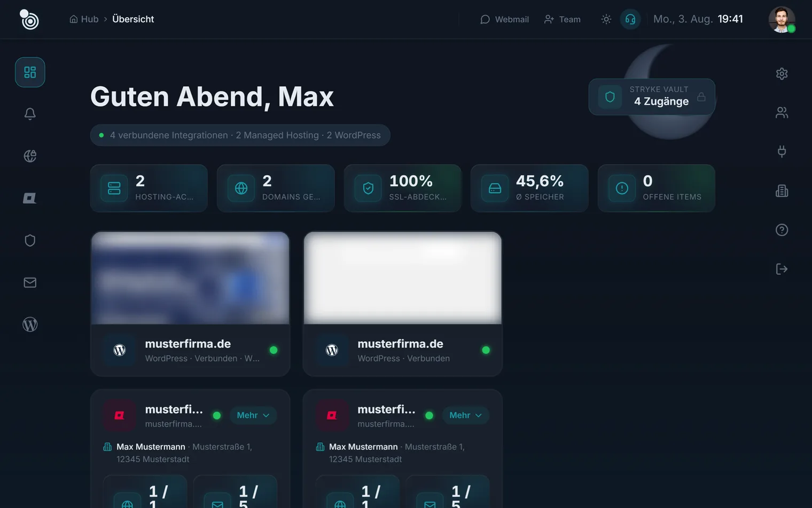Image resolution: width=812 pixels, height=508 pixels.
Task: Click the alert icon in the Offene Items tile
Action: [x=622, y=188]
